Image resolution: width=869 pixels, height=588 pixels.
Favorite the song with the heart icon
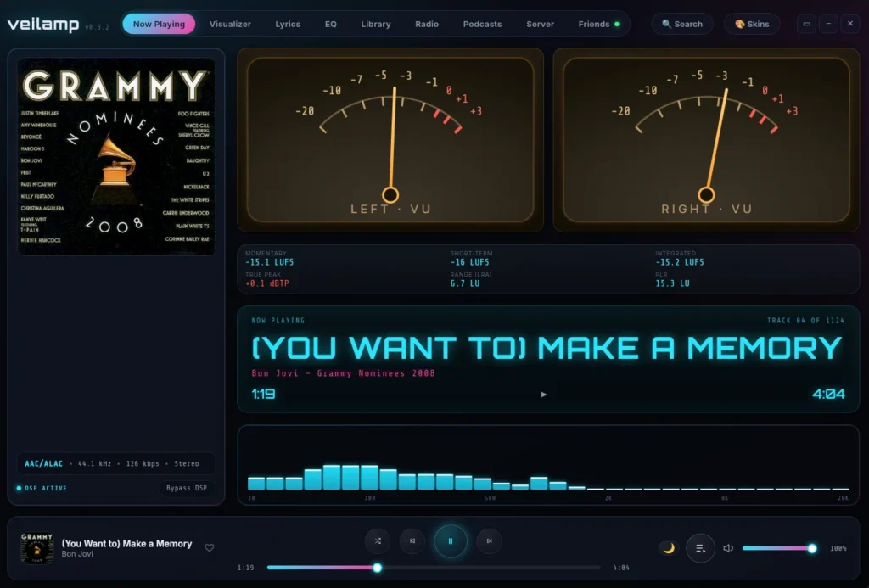click(x=210, y=547)
